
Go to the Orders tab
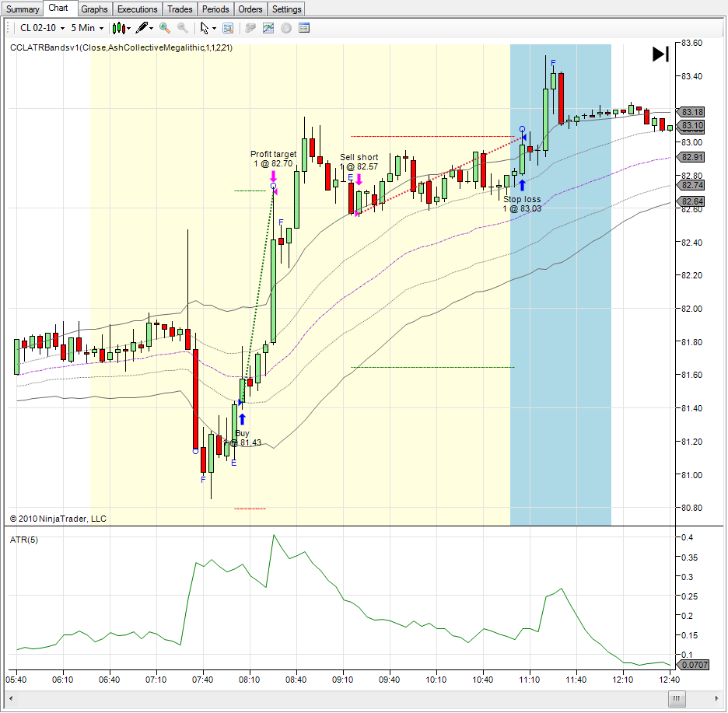250,9
